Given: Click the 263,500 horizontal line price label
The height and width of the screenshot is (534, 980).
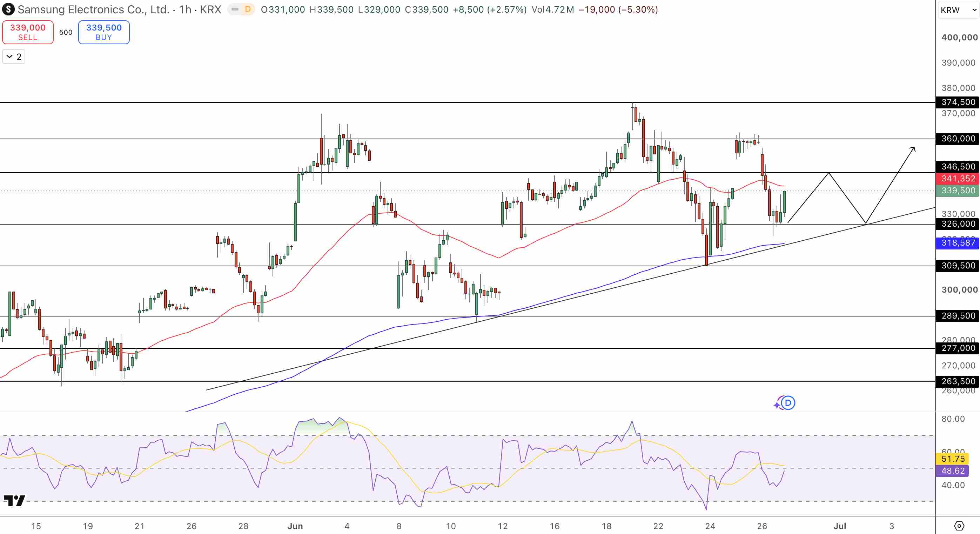Looking at the screenshot, I should (x=958, y=381).
